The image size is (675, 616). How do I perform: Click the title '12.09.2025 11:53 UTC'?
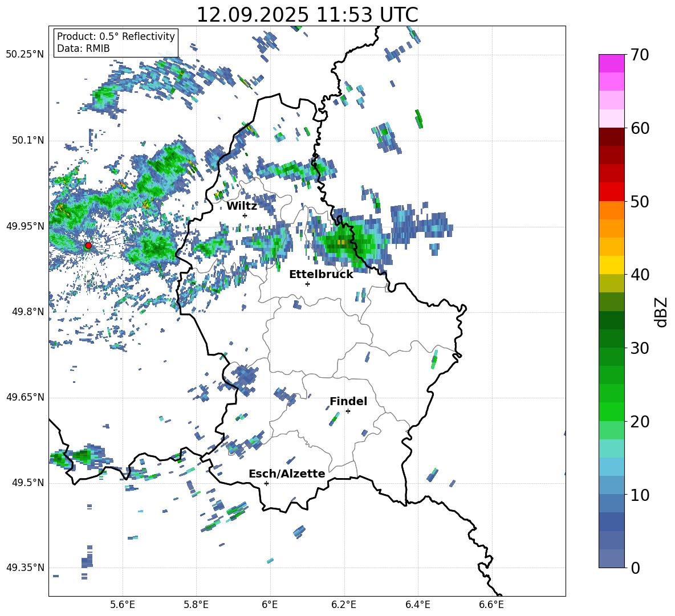307,15
